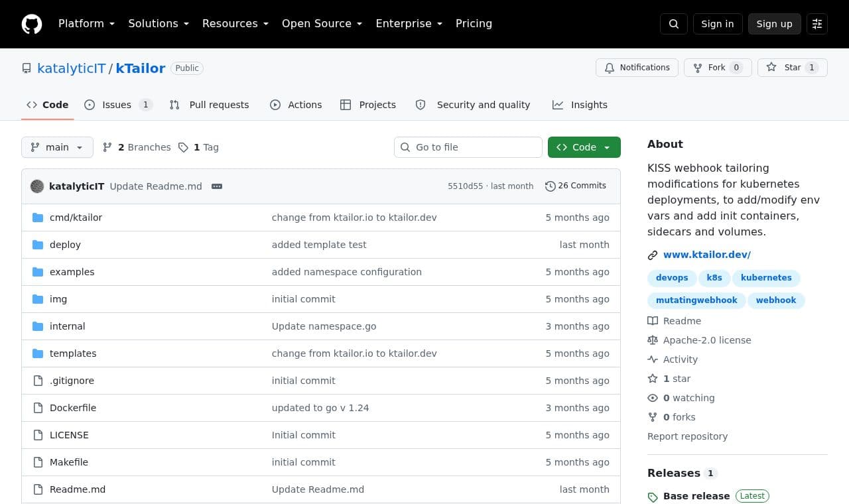Click the GitHub logo icon
849x504 pixels.
(x=32, y=24)
